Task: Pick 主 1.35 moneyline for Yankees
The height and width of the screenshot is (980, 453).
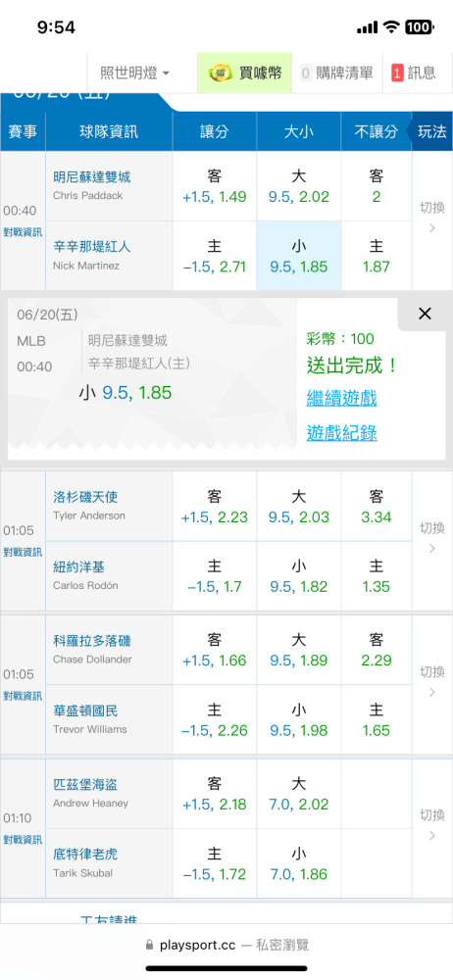Action: point(377,576)
